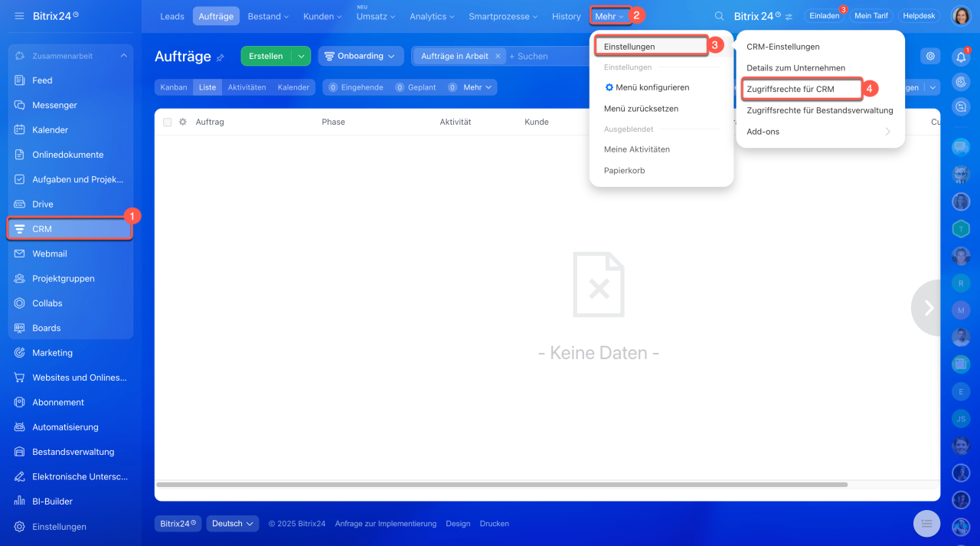Viewport: 980px width, 546px height.
Task: Open the notifications bell icon
Action: coord(961,57)
